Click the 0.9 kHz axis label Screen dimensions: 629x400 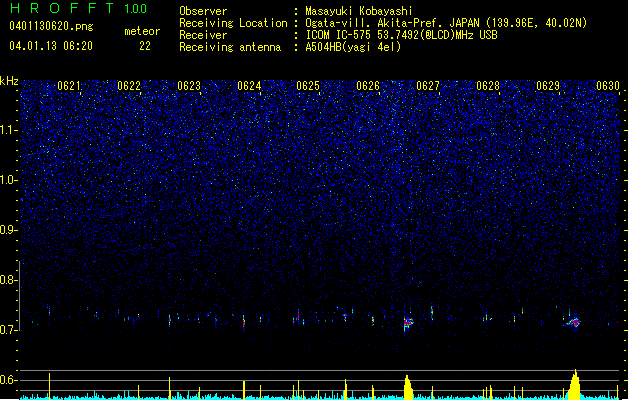(9, 230)
